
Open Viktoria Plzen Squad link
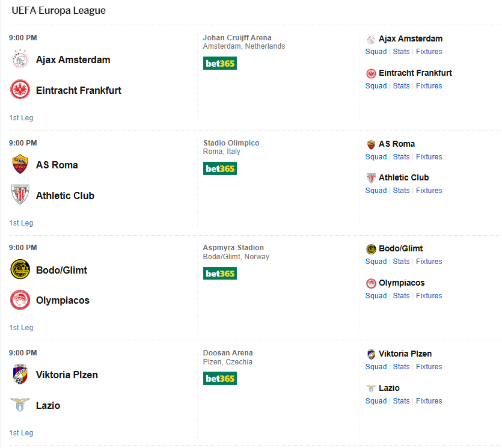click(x=376, y=367)
